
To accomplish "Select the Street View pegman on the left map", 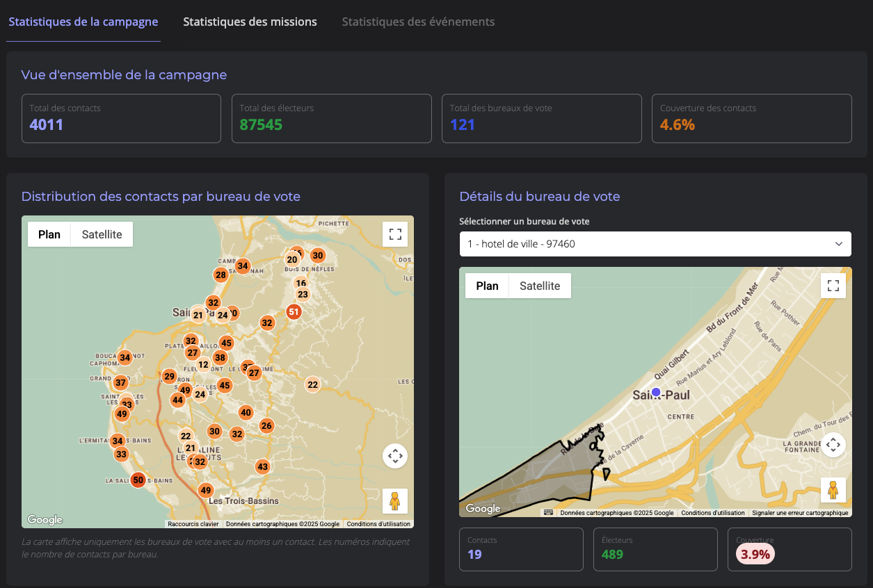I will pos(394,500).
